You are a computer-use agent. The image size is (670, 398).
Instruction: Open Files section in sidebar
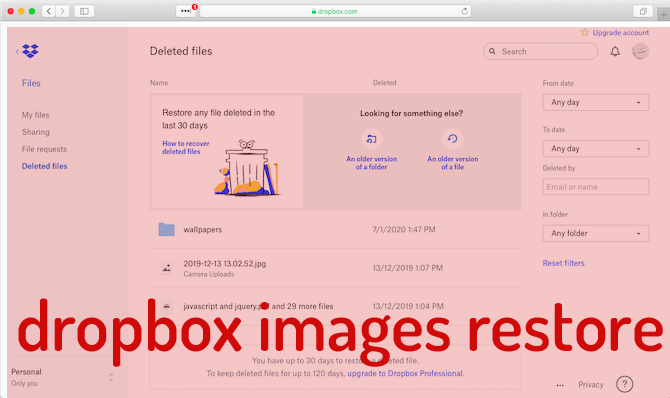31,83
